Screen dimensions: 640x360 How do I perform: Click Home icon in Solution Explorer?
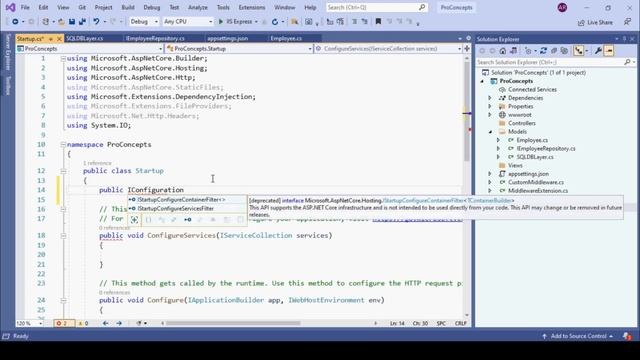coord(503,51)
